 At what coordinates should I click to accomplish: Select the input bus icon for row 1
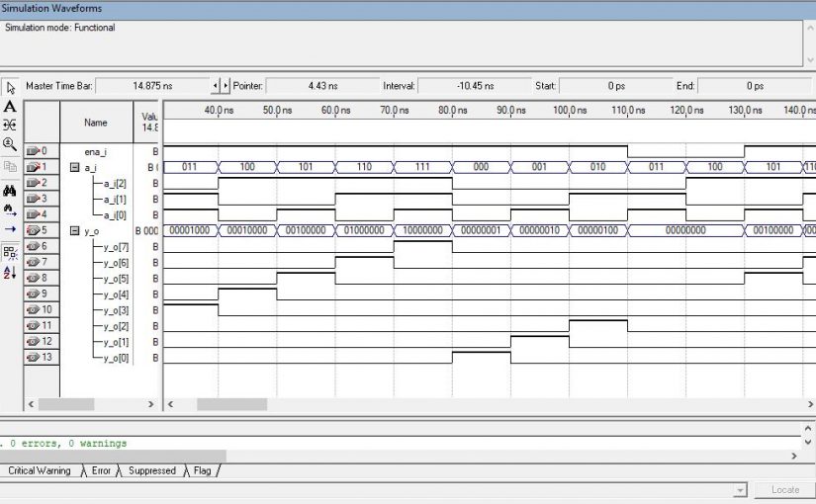pyautogui.click(x=34, y=167)
